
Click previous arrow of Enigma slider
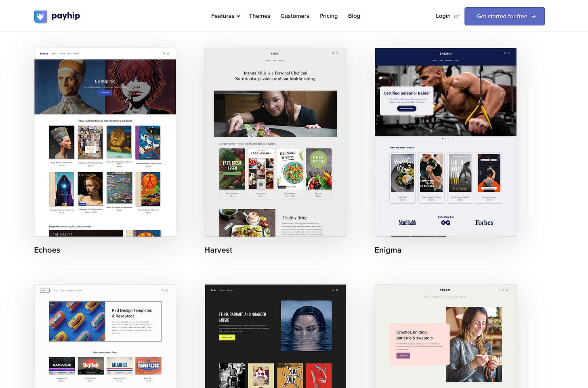(x=438, y=139)
